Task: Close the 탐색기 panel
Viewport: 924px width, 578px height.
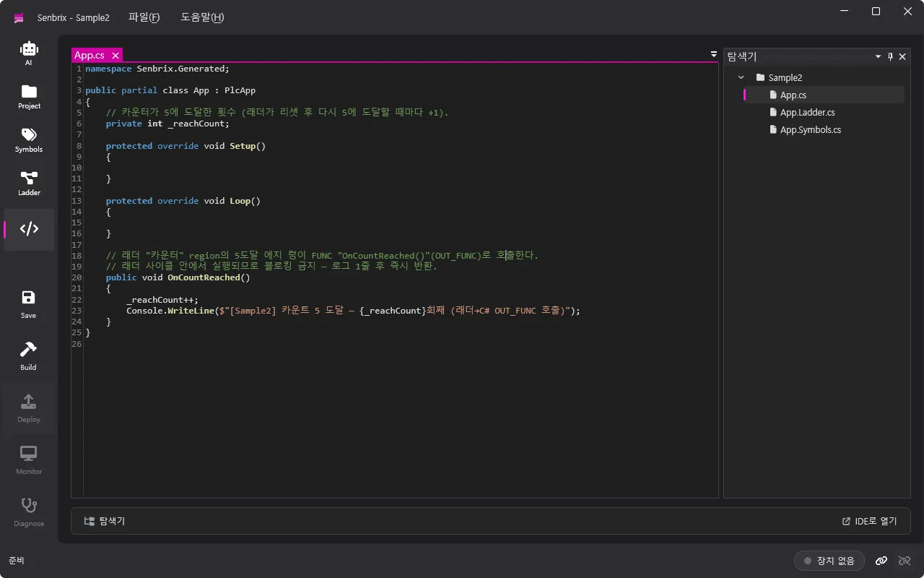Action: pyautogui.click(x=902, y=56)
